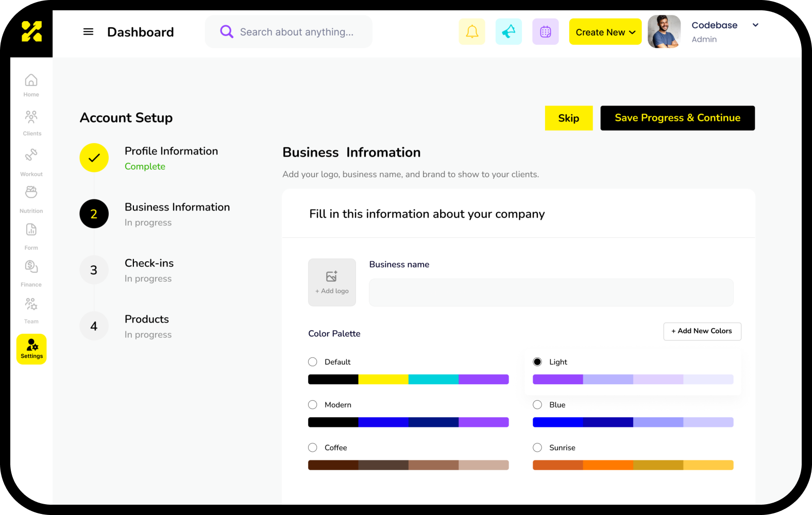Click the Coffee palette color bar
This screenshot has width=812, height=515.
point(408,465)
